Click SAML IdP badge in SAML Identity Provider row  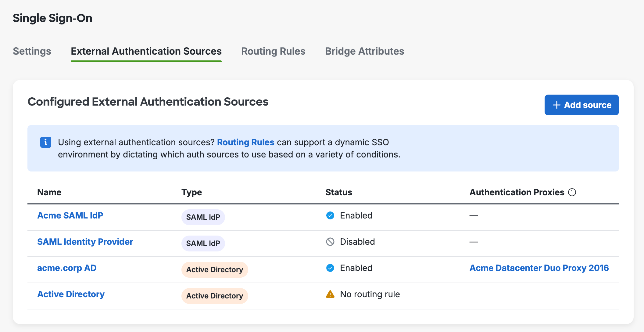point(203,244)
